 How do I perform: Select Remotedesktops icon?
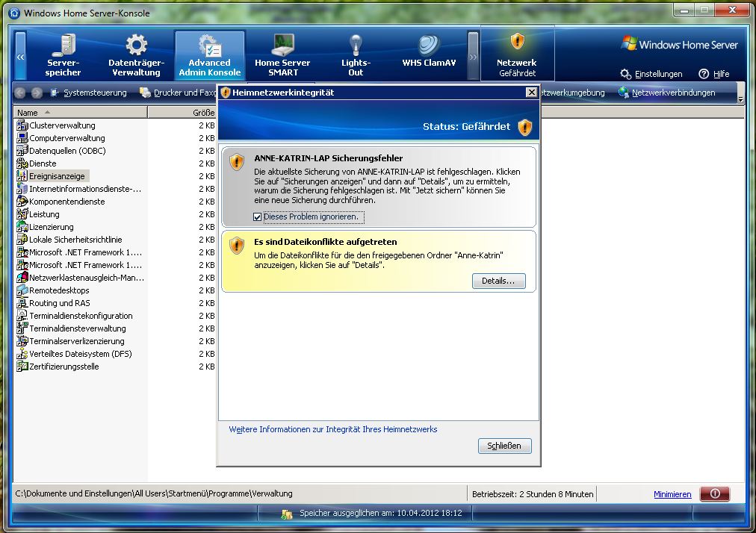22,290
